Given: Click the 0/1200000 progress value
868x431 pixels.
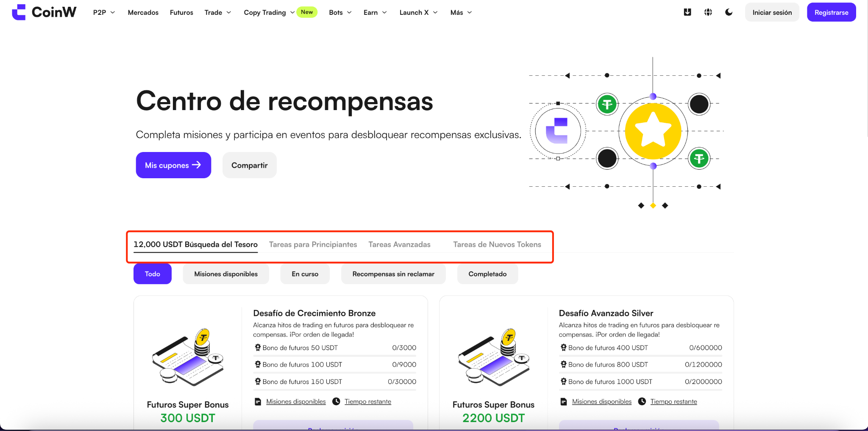Looking at the screenshot, I should [x=704, y=365].
